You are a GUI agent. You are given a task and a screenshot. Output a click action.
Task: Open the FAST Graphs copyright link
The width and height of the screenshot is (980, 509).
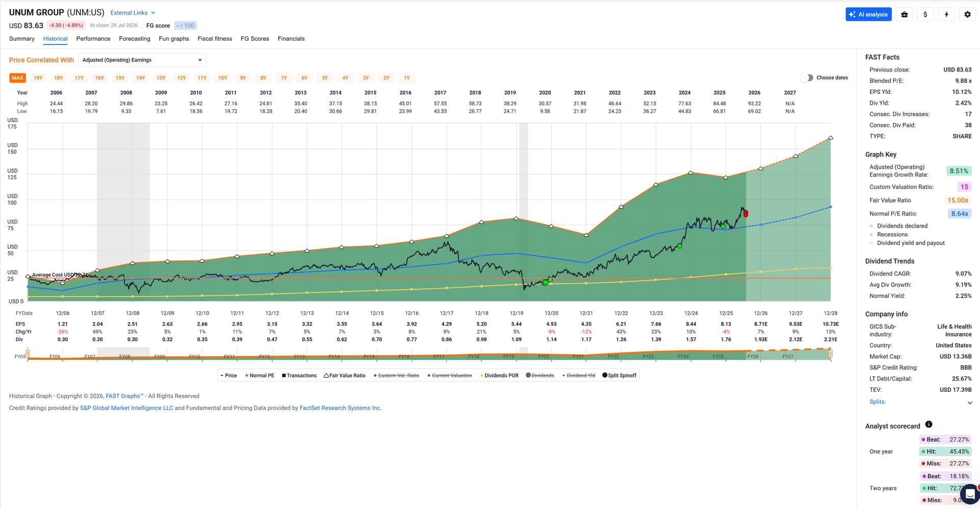[125, 396]
